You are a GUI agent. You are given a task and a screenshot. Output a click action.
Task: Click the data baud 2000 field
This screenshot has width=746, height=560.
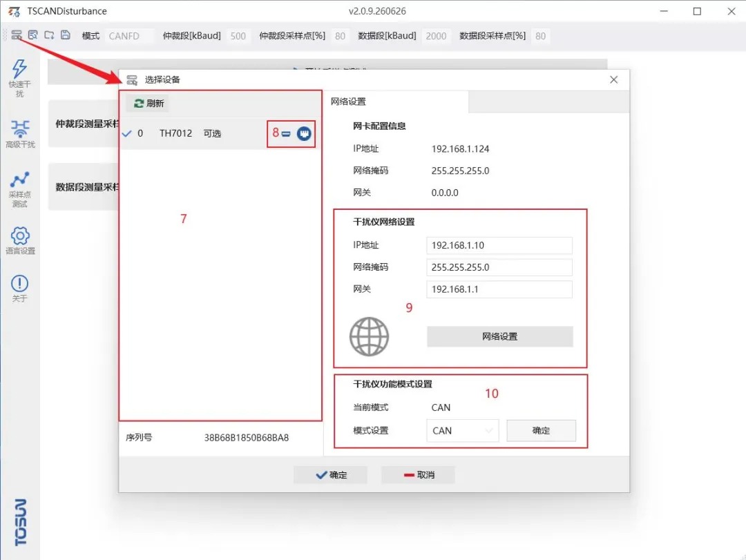pyautogui.click(x=436, y=36)
